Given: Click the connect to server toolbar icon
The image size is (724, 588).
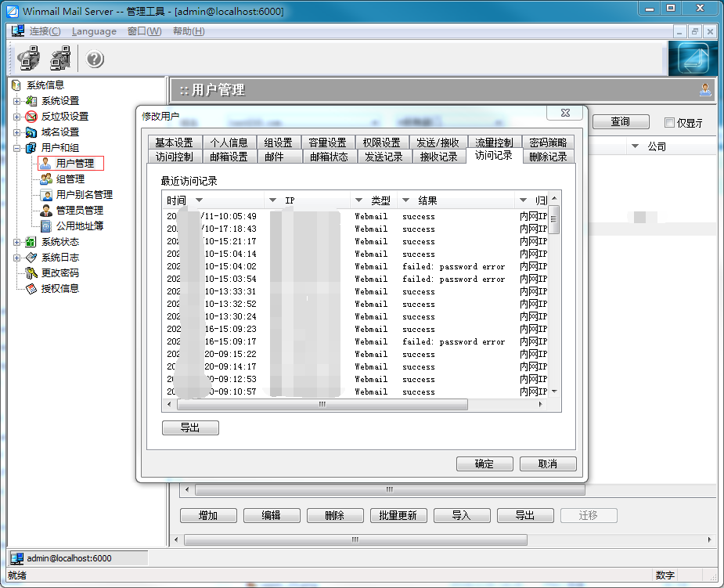Looking at the screenshot, I should tap(28, 59).
